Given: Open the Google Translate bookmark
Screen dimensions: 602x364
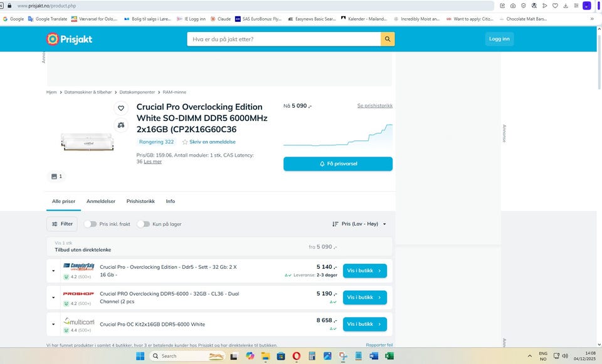Looking at the screenshot, I should 48,19.
